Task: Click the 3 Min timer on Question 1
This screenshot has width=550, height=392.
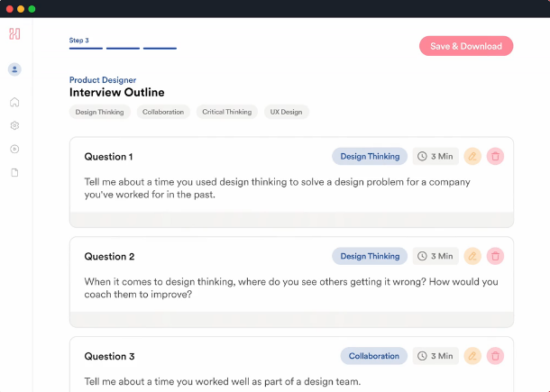Action: [435, 156]
